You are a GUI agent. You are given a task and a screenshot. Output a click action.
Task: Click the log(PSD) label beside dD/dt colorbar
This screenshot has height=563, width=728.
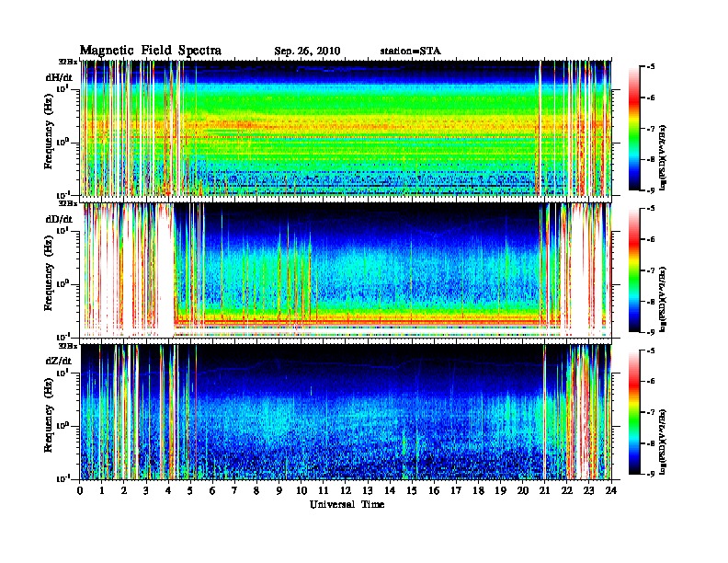pyautogui.click(x=663, y=300)
